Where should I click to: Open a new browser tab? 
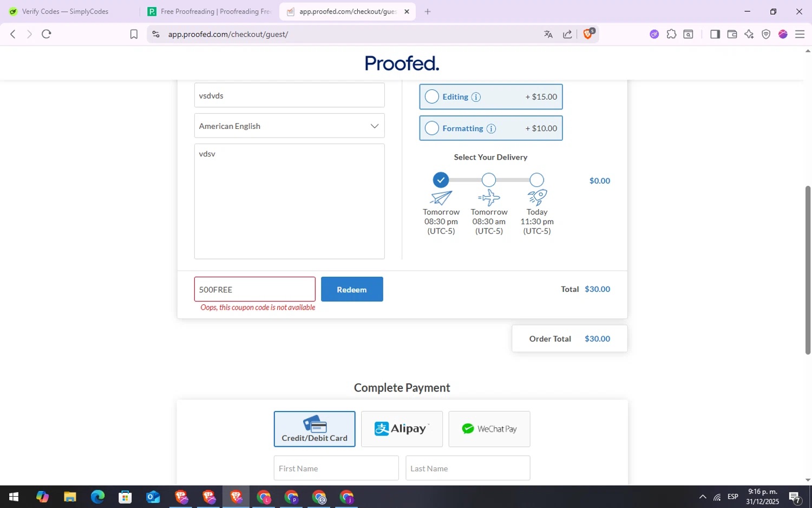point(428,11)
